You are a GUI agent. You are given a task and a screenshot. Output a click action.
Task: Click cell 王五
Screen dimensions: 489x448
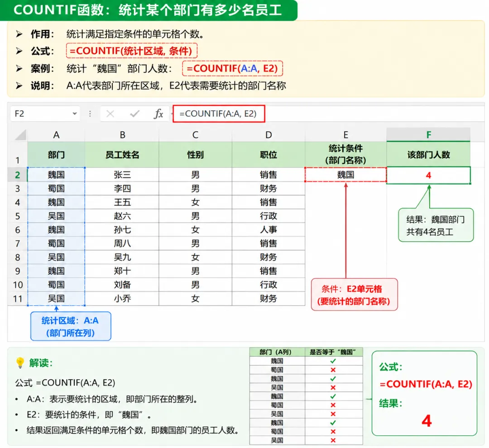[x=122, y=202]
